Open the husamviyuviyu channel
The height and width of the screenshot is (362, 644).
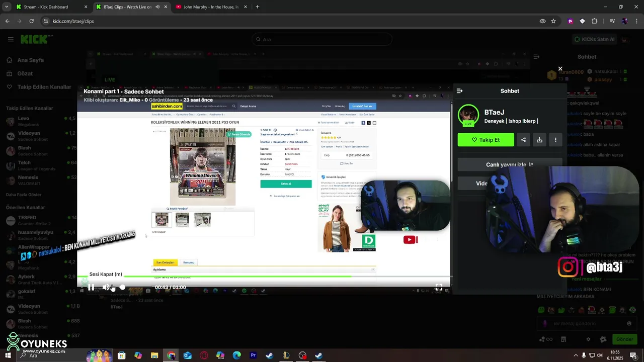[x=40, y=235]
